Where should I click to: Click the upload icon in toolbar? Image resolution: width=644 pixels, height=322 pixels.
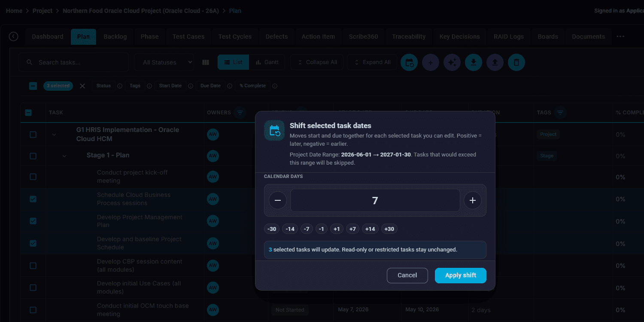point(495,62)
